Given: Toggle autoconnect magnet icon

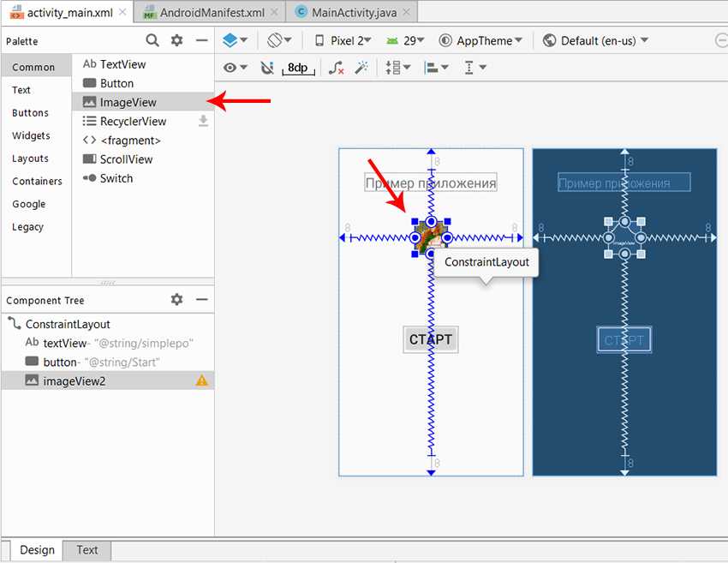Looking at the screenshot, I should [x=266, y=68].
